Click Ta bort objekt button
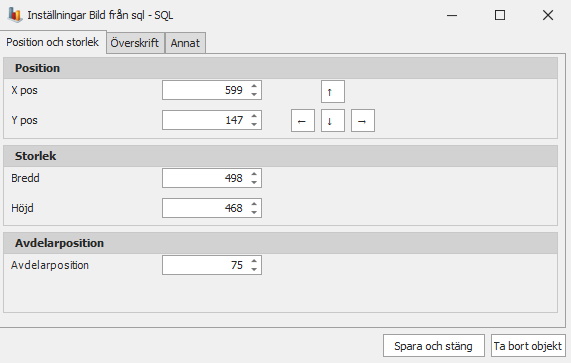Screen dimensions: 571x363 (x=528, y=346)
